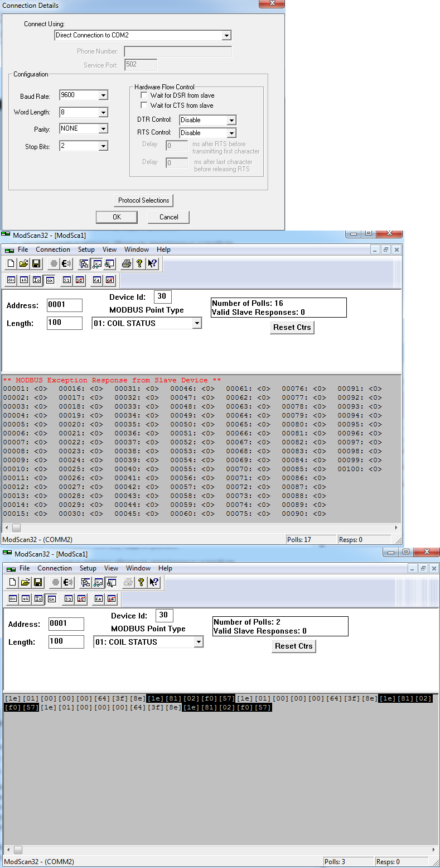Select 6.4 double float format icon, 16-polls window
This screenshot has height=868, width=440.
[97, 280]
